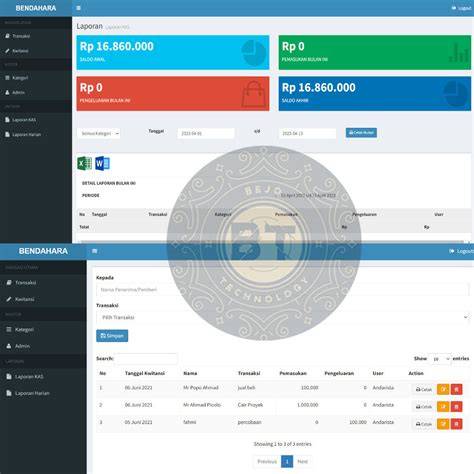Edit the Mr Popo Ahmad row
Image resolution: width=474 pixels, height=474 pixels.
pos(443,389)
